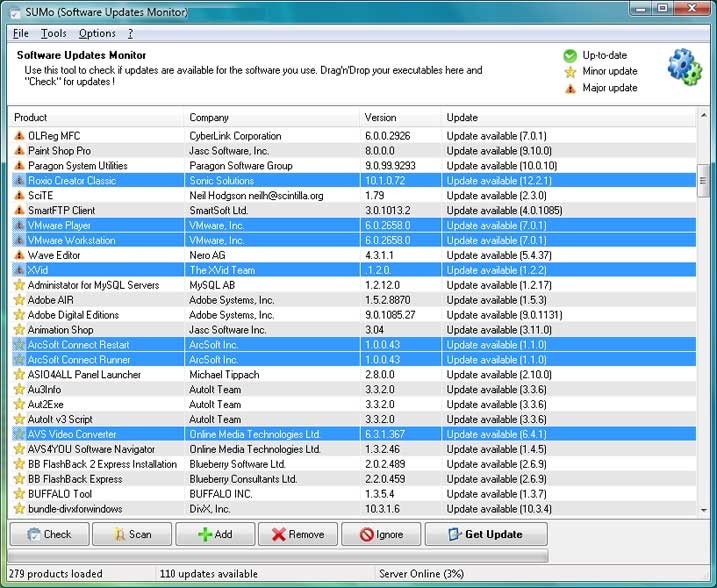This screenshot has width=717, height=588.
Task: Click the progress bar below the buttons
Action: tap(279, 555)
